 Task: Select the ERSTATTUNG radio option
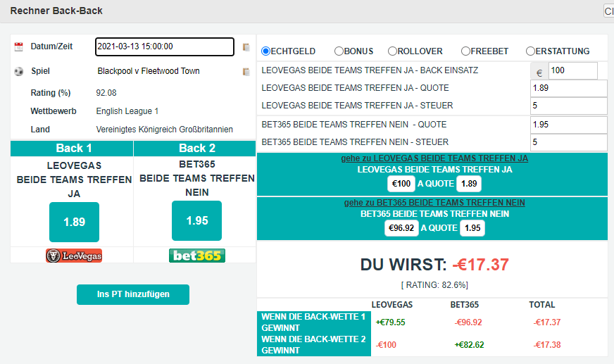[x=530, y=51]
